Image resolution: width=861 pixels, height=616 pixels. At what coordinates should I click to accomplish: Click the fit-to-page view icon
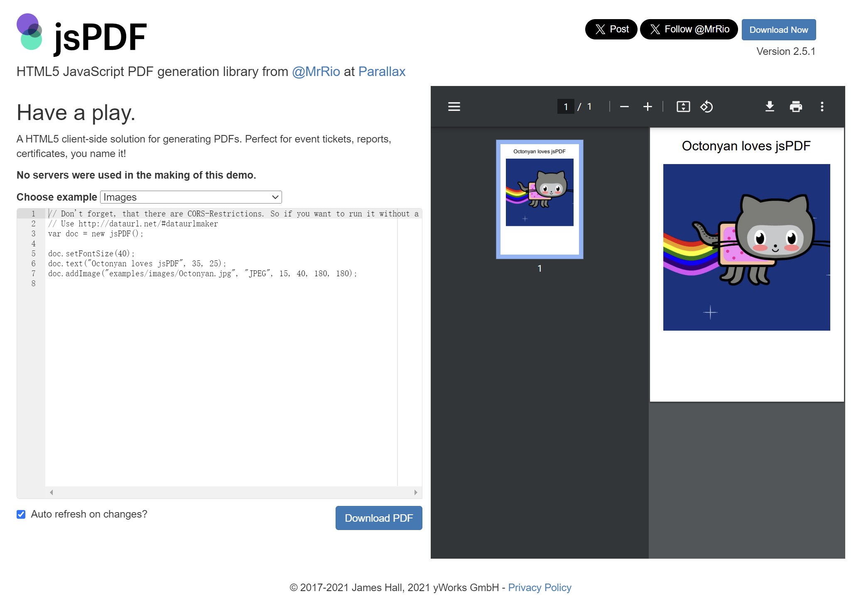pos(682,106)
